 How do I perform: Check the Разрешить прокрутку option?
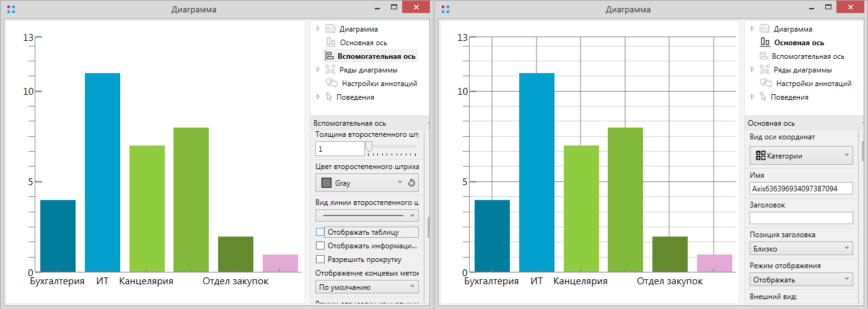(320, 259)
